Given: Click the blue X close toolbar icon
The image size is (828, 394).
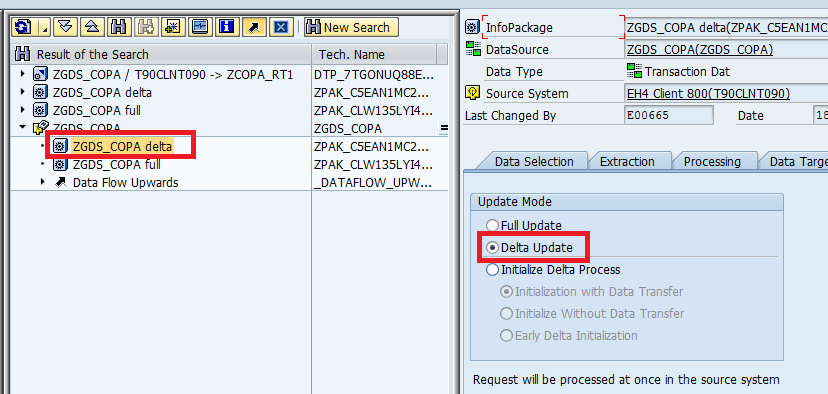Looking at the screenshot, I should point(281,27).
